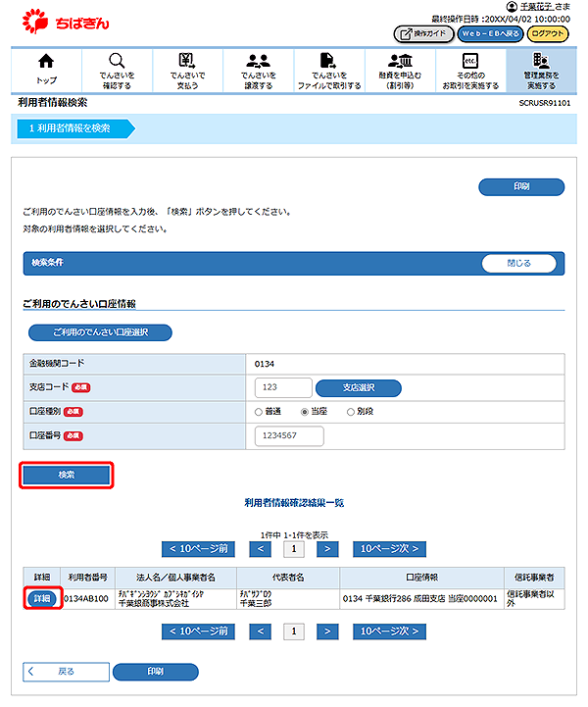Click upper next page > button
The height and width of the screenshot is (707, 588).
pos(327,549)
